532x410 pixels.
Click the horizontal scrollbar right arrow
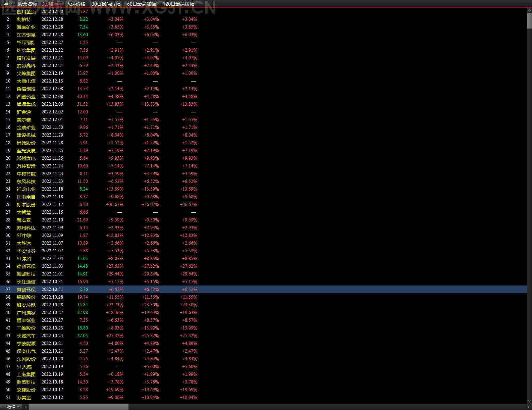[529, 407]
